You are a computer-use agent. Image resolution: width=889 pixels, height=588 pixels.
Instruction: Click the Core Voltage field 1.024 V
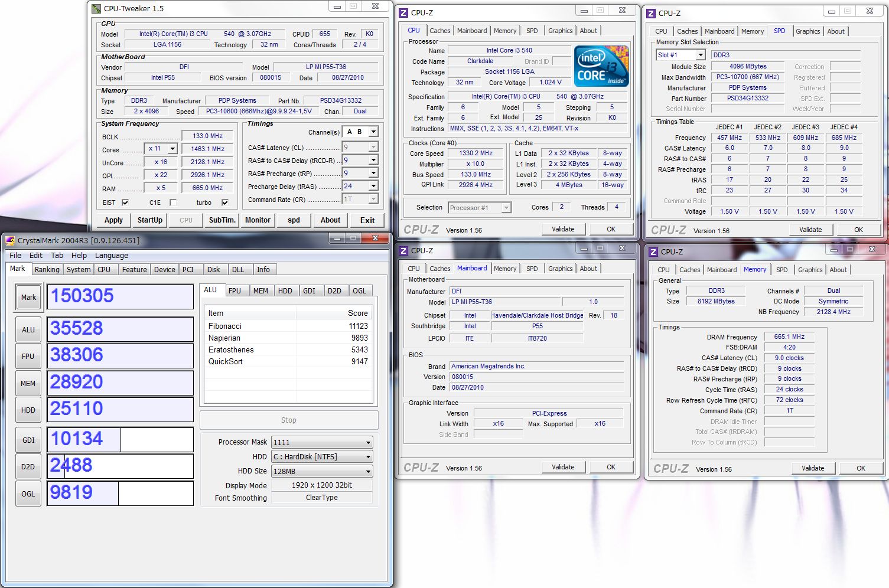[550, 83]
